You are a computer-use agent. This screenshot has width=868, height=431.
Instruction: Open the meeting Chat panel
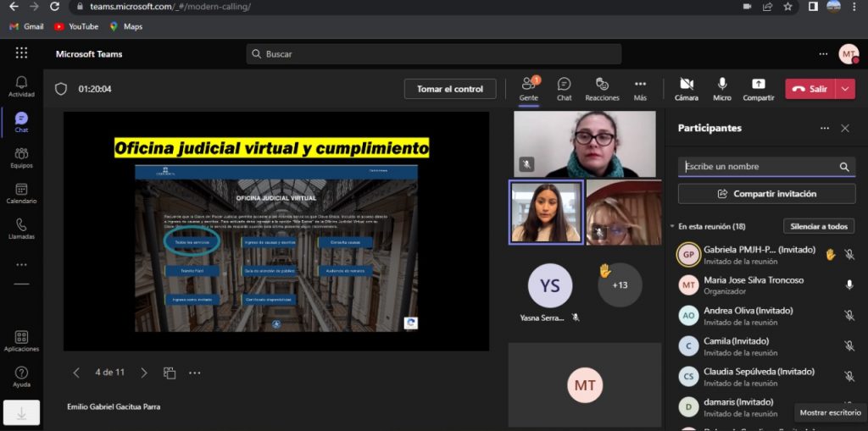click(x=564, y=89)
